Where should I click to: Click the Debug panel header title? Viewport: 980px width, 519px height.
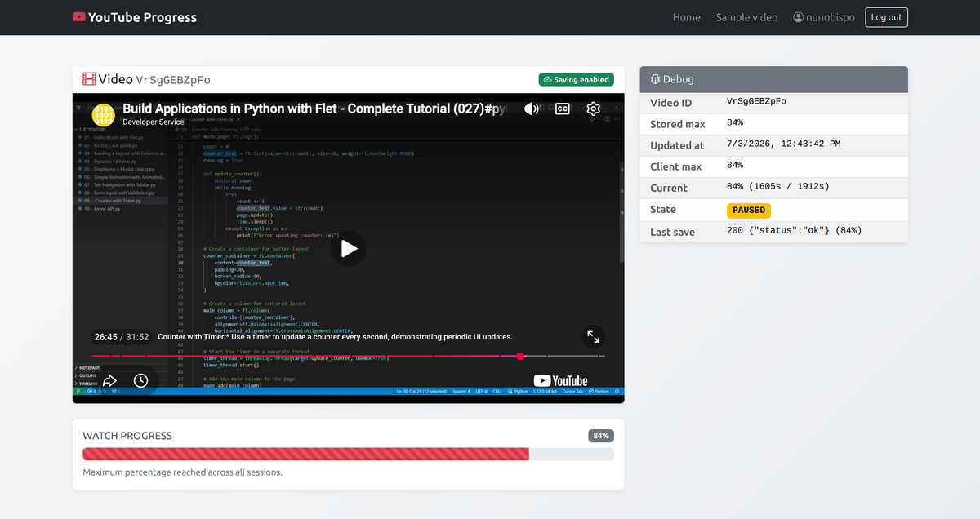[x=678, y=79]
